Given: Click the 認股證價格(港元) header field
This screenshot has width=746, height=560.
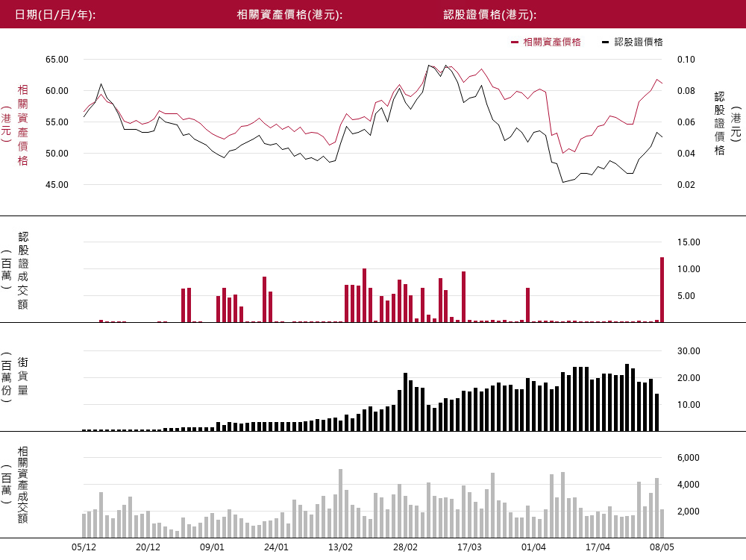Looking at the screenshot, I should click(x=490, y=14).
